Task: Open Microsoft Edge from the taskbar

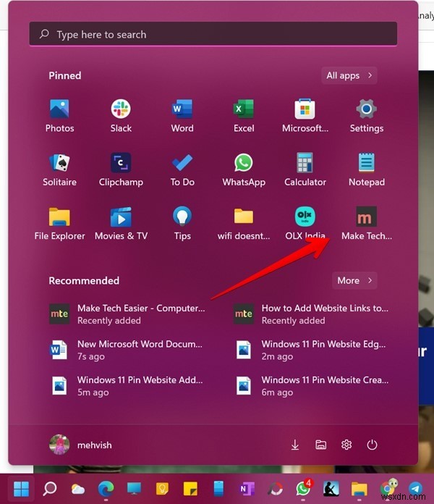Action: [x=106, y=489]
